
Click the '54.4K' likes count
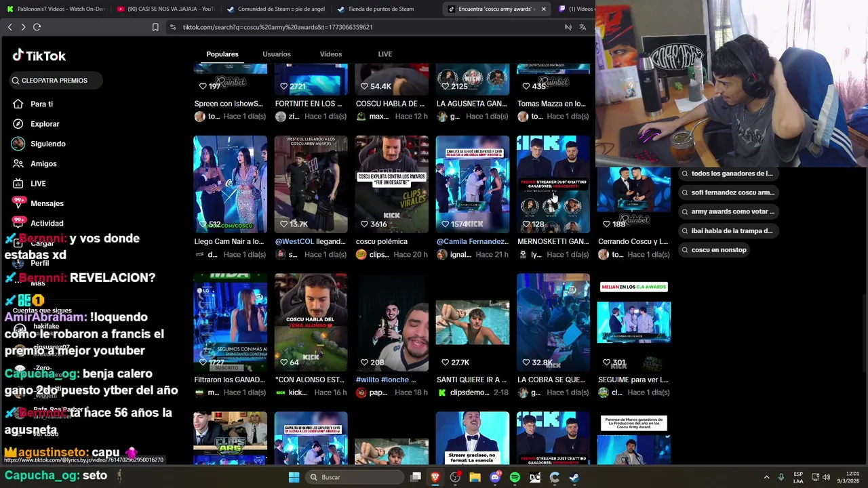[x=380, y=86]
